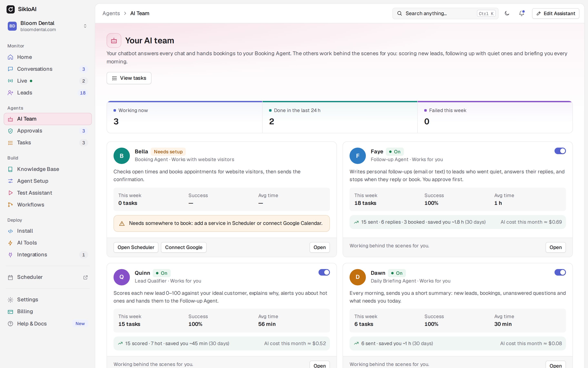
Task: Click the Failed this week stat card
Action: pyautogui.click(x=495, y=117)
